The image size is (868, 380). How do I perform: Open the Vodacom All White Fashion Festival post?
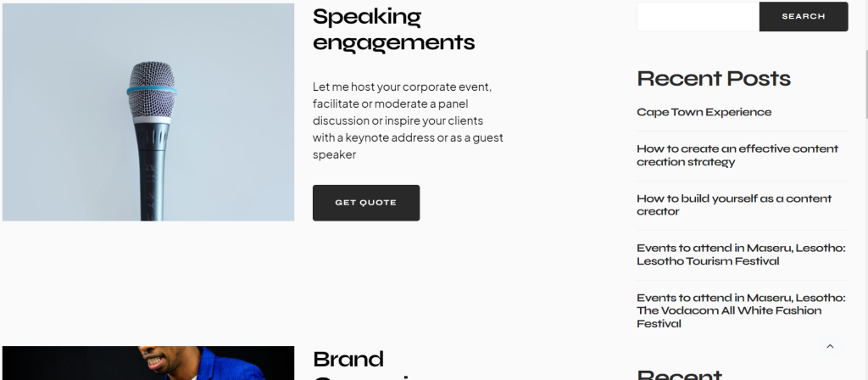[x=741, y=310]
